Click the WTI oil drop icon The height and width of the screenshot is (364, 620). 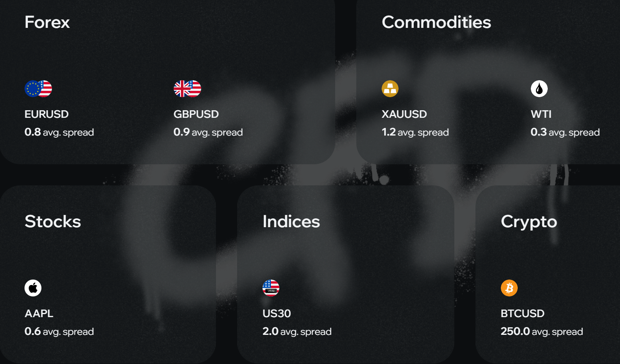[539, 89]
